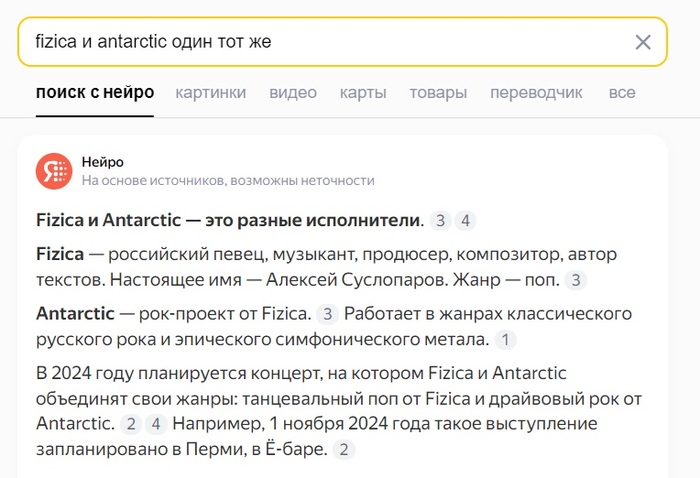Open source 3 after "рок-проект от Fizica"
The image size is (700, 478).
(327, 314)
